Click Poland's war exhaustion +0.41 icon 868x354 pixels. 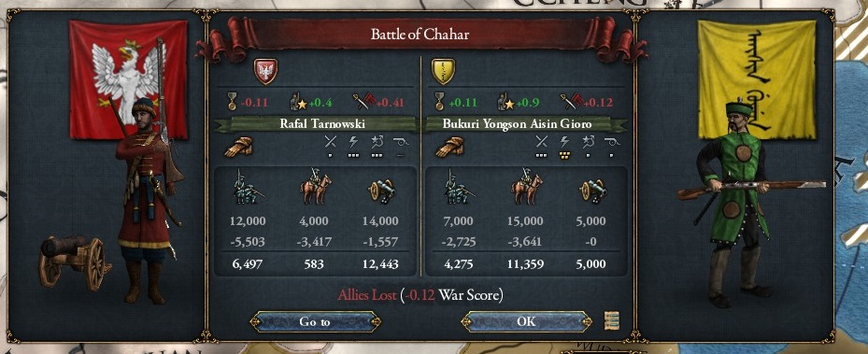click(x=364, y=102)
